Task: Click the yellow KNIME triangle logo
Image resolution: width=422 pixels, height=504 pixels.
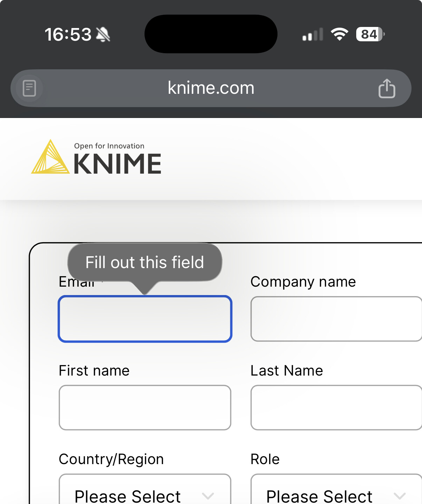Action: [x=50, y=157]
